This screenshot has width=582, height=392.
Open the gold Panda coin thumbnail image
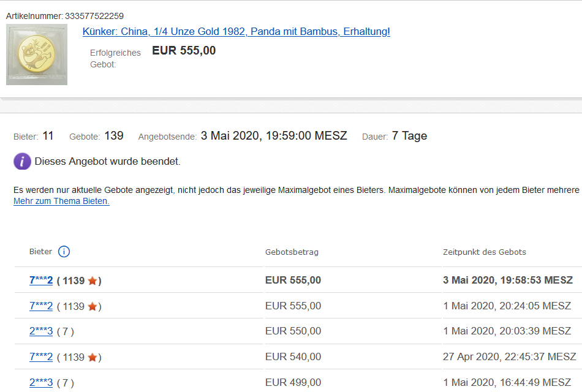[37, 54]
